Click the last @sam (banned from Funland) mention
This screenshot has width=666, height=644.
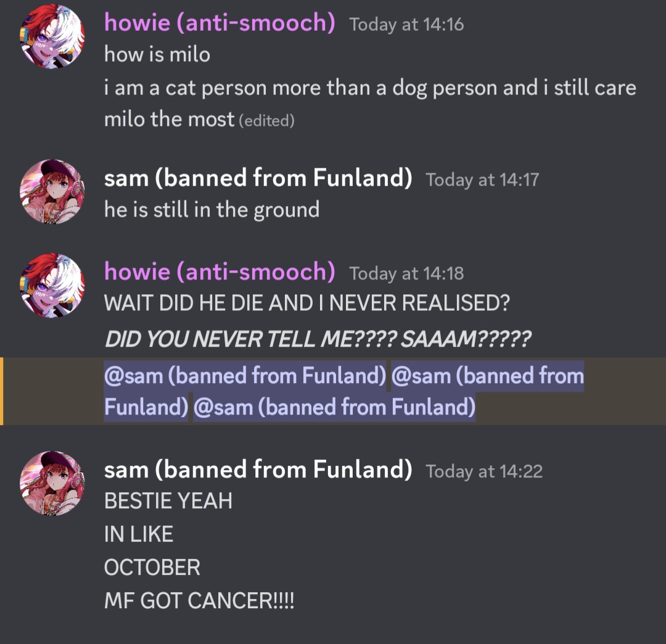point(334,407)
